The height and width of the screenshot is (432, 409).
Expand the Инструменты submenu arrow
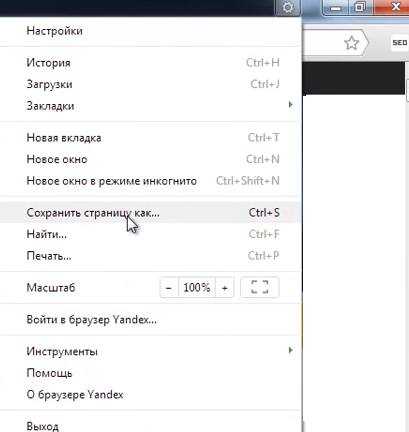[x=290, y=350]
